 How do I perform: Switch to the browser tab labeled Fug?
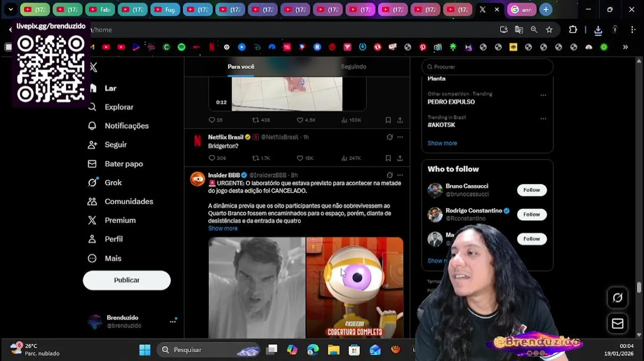point(165,10)
